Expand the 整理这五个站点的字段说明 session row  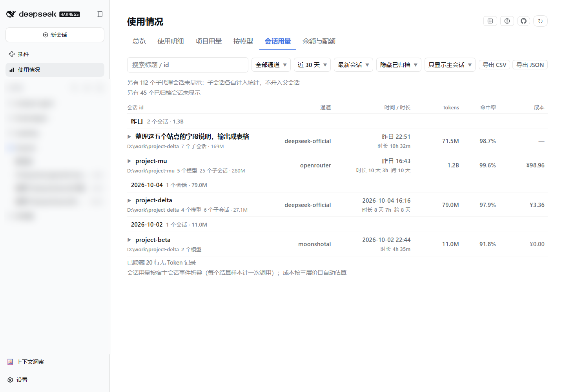click(x=129, y=137)
